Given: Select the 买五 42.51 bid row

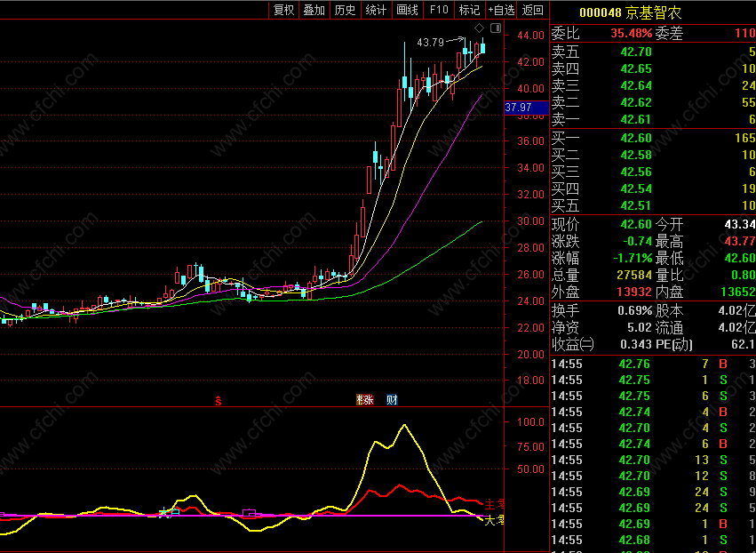Looking at the screenshot, I should [653, 205].
